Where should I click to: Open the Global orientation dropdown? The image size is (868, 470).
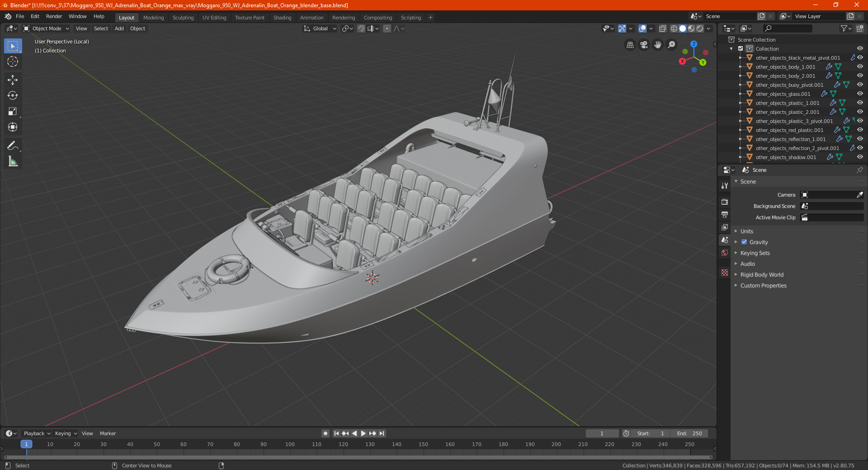[320, 28]
